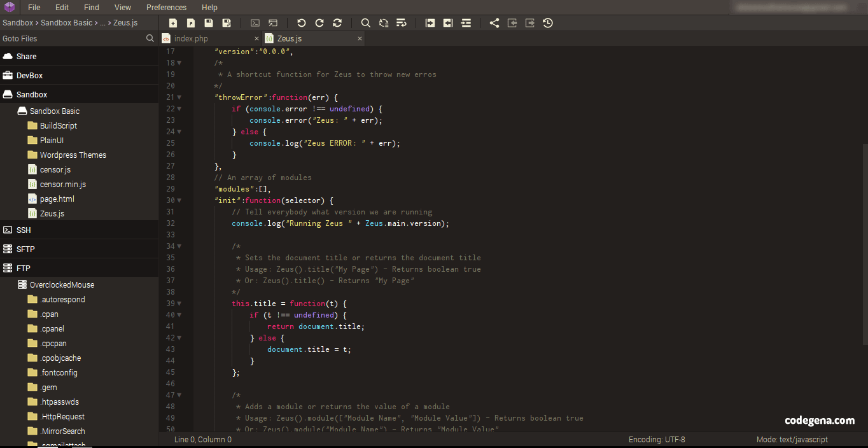Click the codegena.com watermark link

[820, 421]
